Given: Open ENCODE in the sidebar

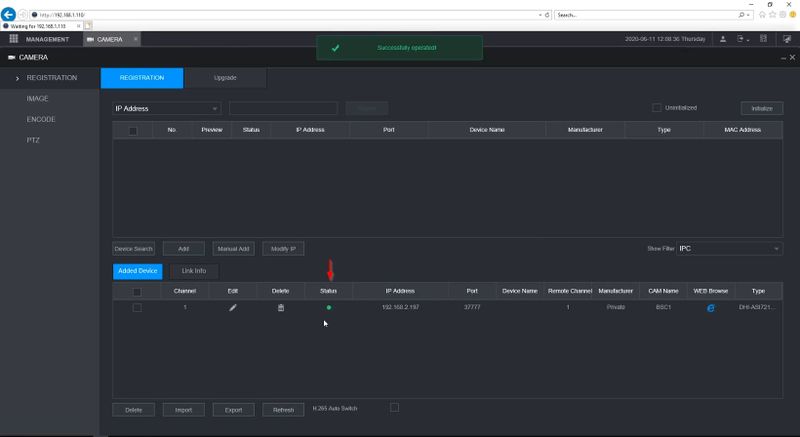Looking at the screenshot, I should [41, 119].
